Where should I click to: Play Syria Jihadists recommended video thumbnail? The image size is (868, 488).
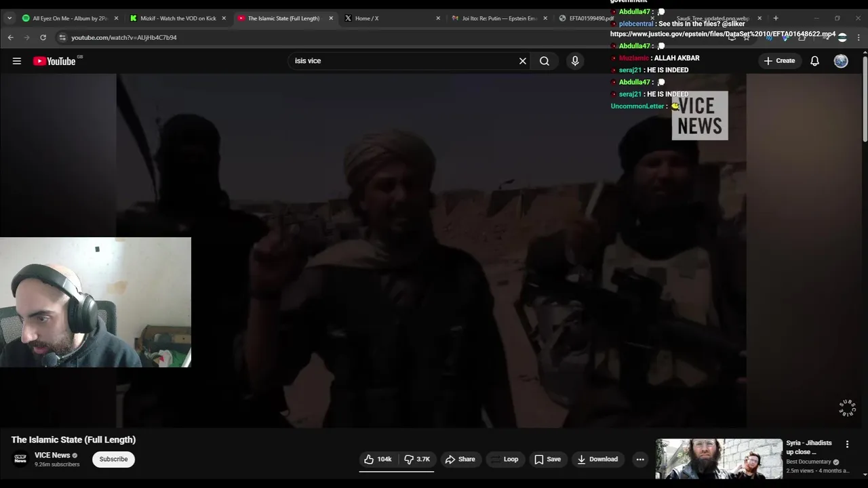point(719,459)
